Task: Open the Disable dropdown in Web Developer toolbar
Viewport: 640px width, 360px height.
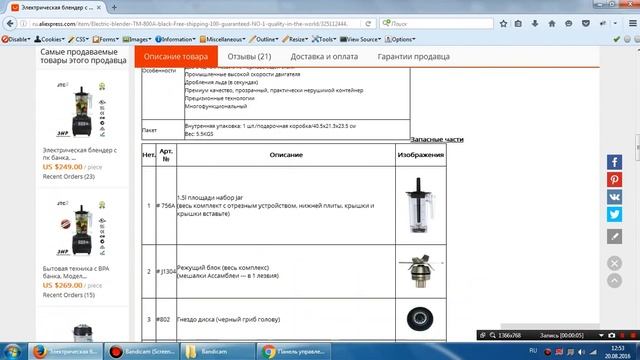Action: [16, 39]
